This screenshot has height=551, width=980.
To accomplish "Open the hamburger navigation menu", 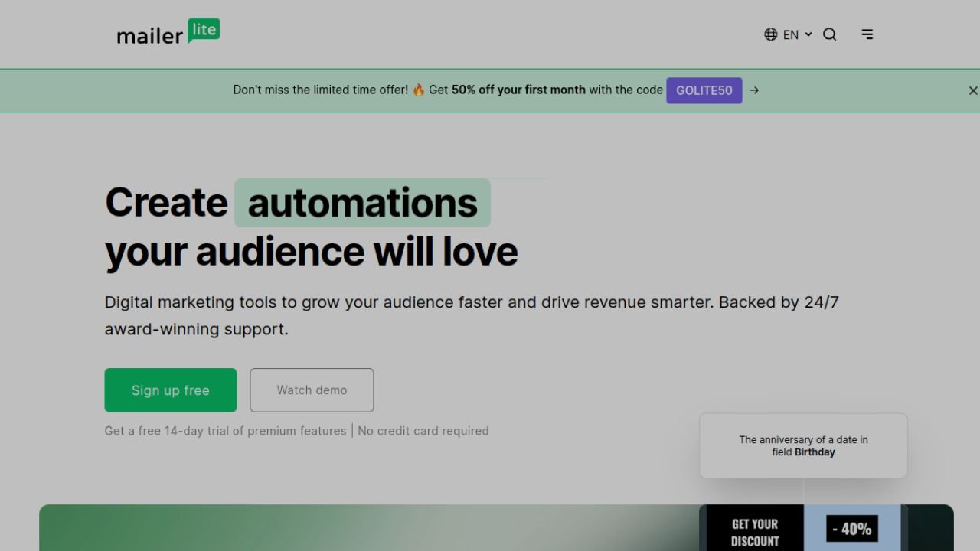I will click(x=867, y=34).
